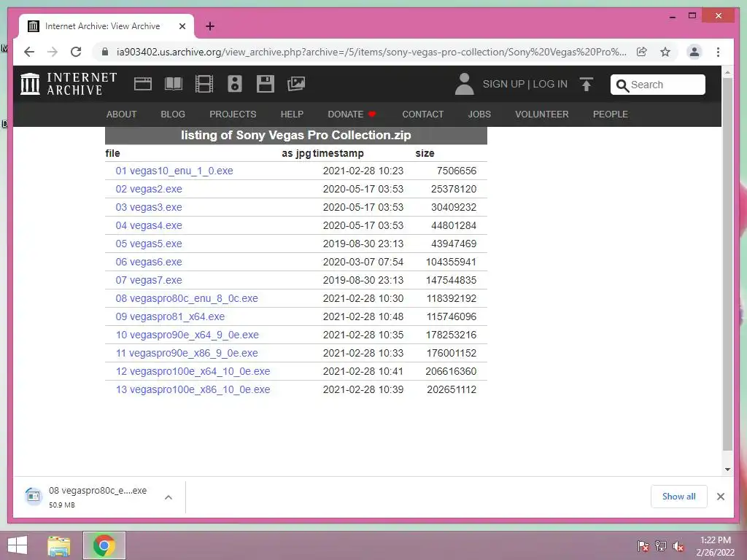
Task: Click the muted volume tray icon
Action: tap(678, 545)
